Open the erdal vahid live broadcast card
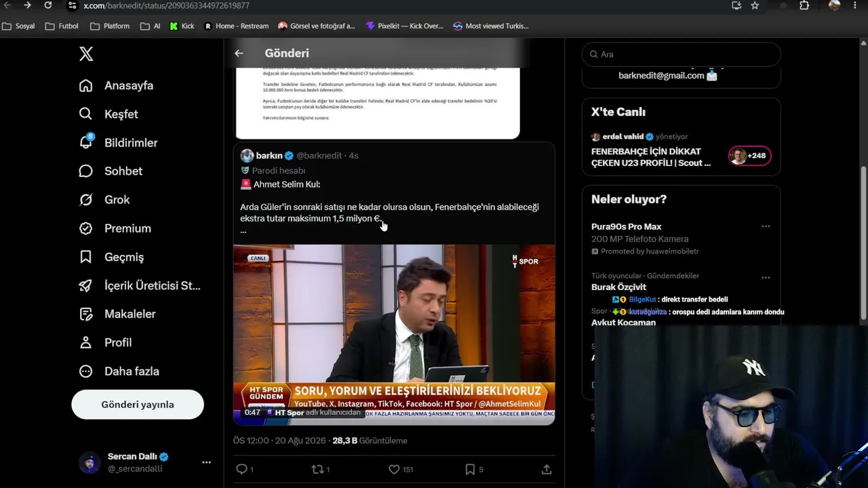Screen dimensions: 868x488 click(x=681, y=149)
